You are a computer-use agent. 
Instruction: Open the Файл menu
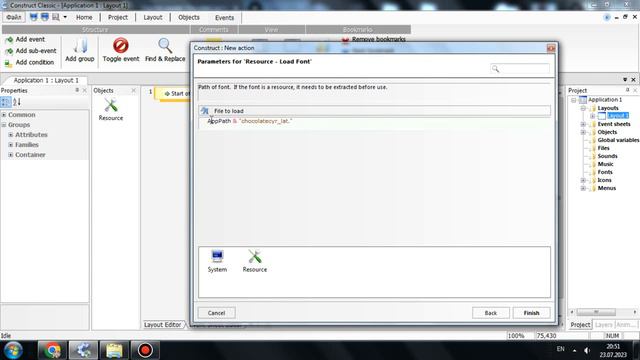point(14,17)
